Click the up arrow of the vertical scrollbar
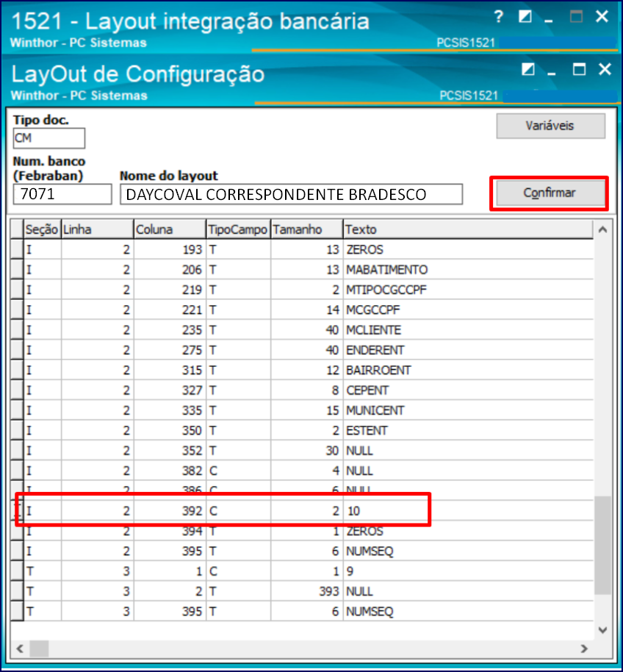Image resolution: width=623 pixels, height=672 pixels. click(x=602, y=229)
